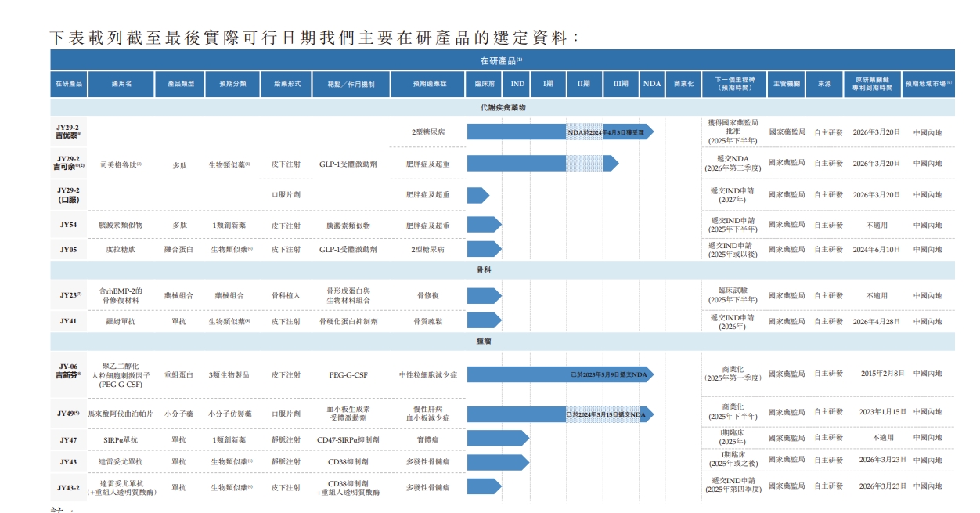Click the 主管機關 column header

[786, 84]
